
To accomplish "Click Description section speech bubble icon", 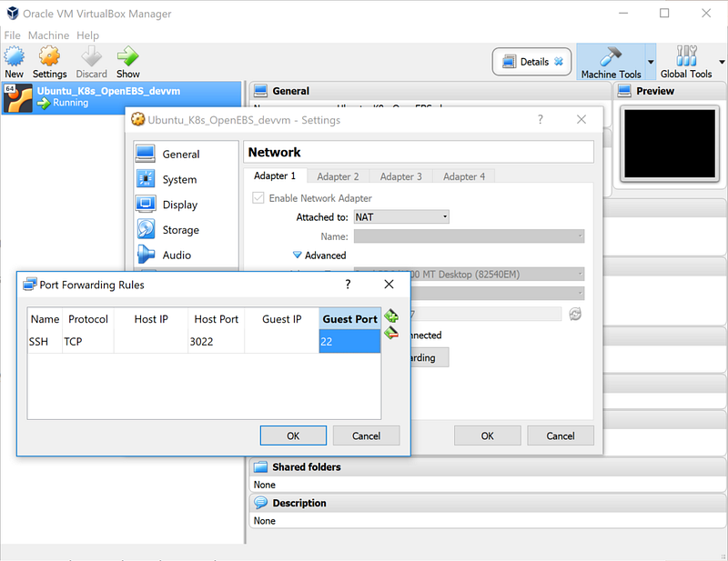I will click(x=260, y=503).
